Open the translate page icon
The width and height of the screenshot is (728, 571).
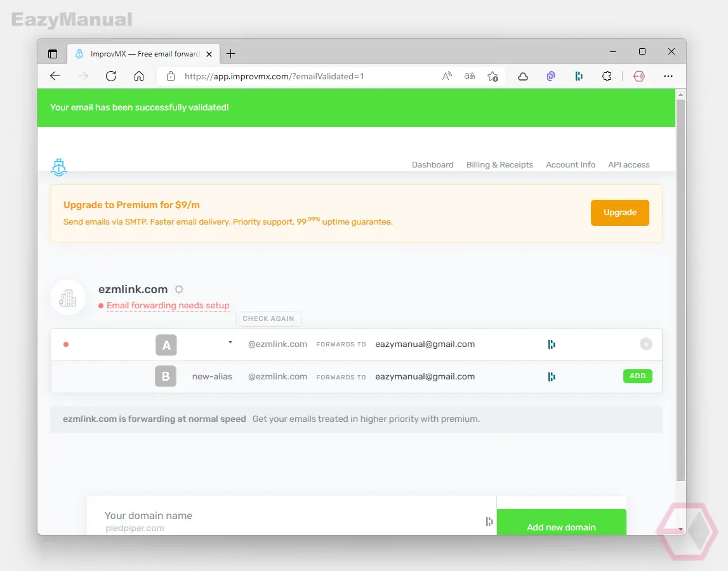click(x=470, y=76)
